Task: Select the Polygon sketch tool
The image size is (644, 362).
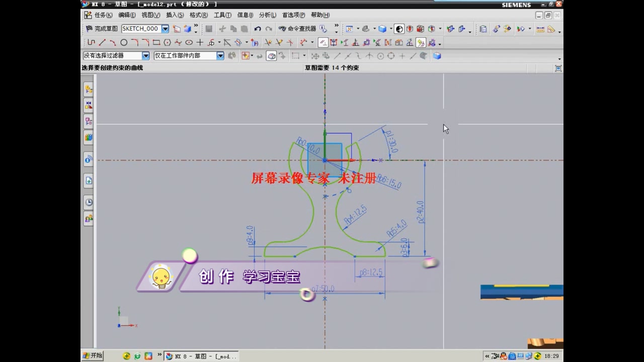Action: 167,43
